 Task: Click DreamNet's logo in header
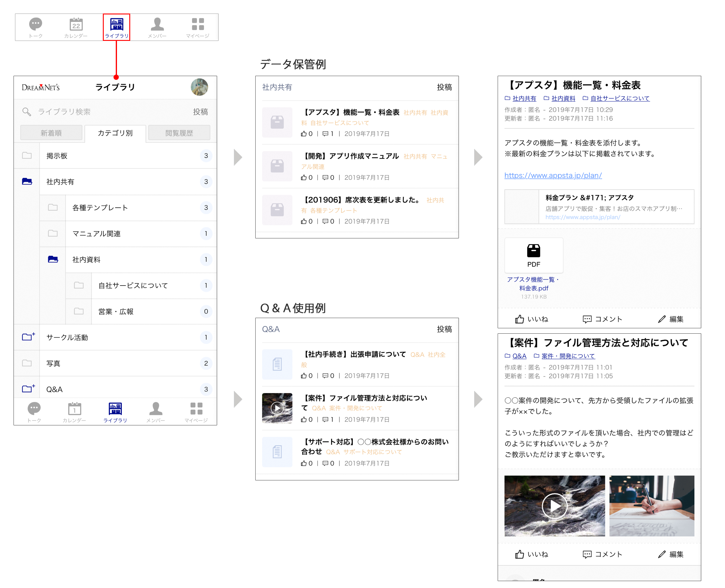click(41, 87)
